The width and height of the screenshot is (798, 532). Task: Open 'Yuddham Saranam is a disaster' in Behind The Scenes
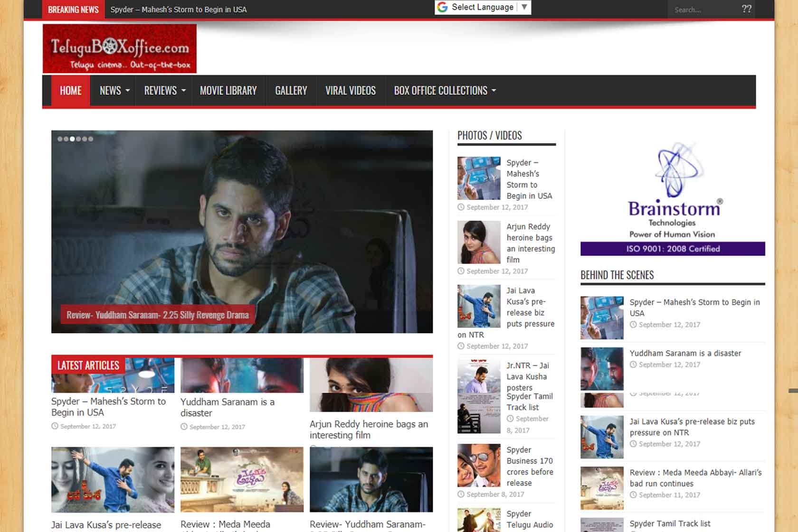pyautogui.click(x=685, y=353)
